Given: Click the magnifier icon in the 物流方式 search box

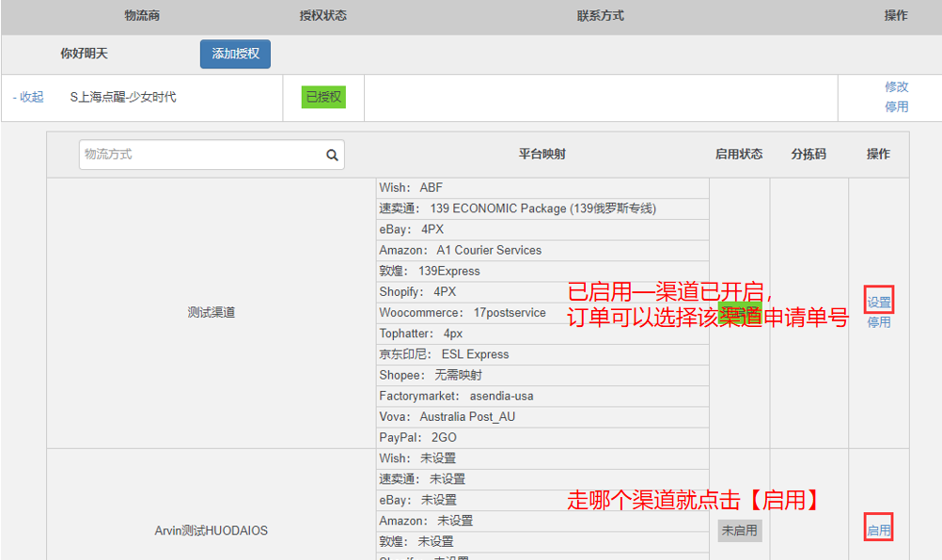Looking at the screenshot, I should coord(332,155).
